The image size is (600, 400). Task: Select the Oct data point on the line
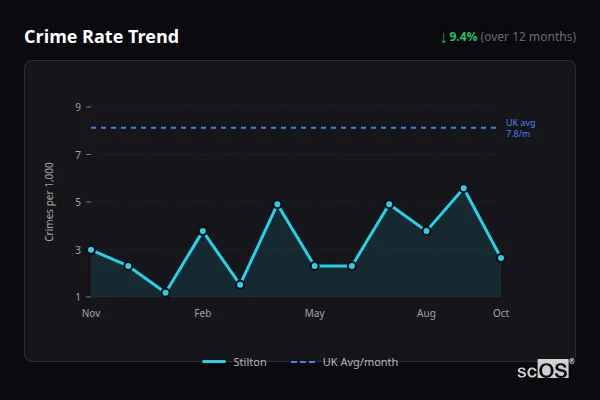[x=501, y=258]
